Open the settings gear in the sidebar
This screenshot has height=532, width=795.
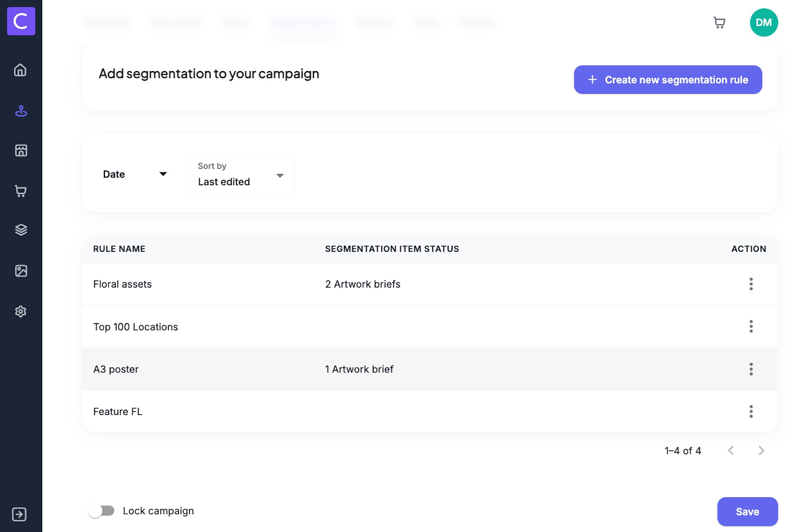coord(21,311)
